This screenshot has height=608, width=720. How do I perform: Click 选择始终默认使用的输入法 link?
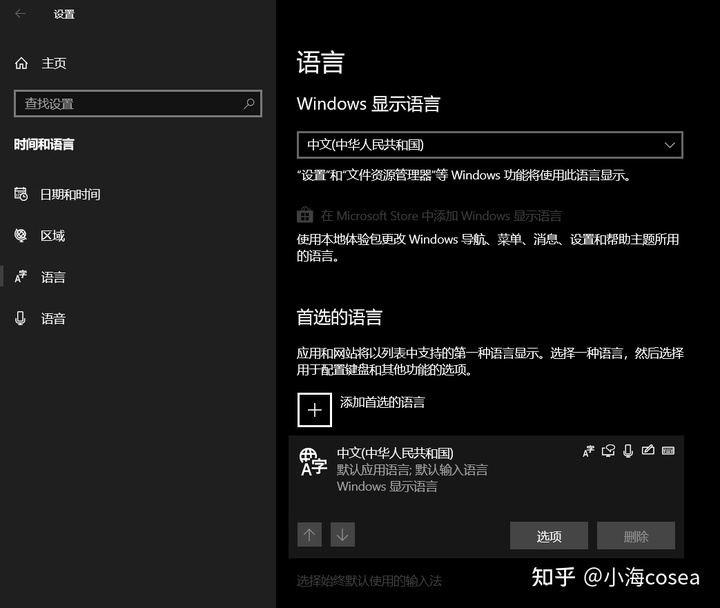click(369, 581)
